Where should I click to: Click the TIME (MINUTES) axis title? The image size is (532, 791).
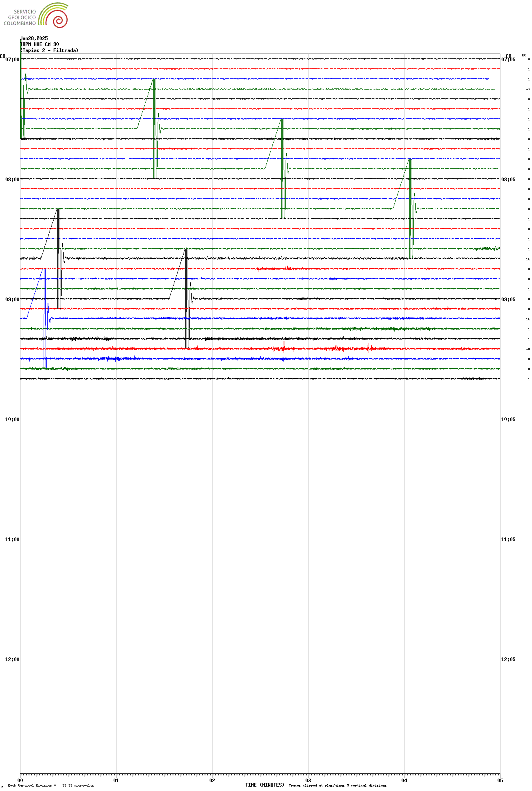[x=265, y=785]
